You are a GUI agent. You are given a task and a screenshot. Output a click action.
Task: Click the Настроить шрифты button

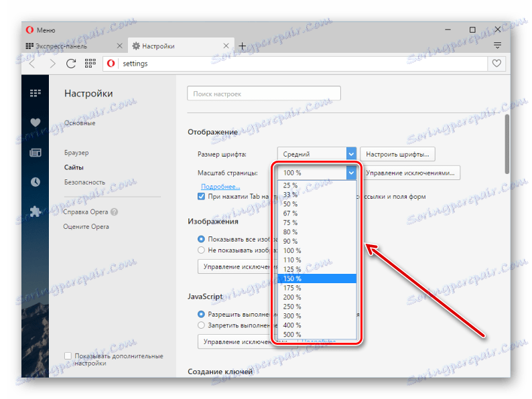click(397, 154)
